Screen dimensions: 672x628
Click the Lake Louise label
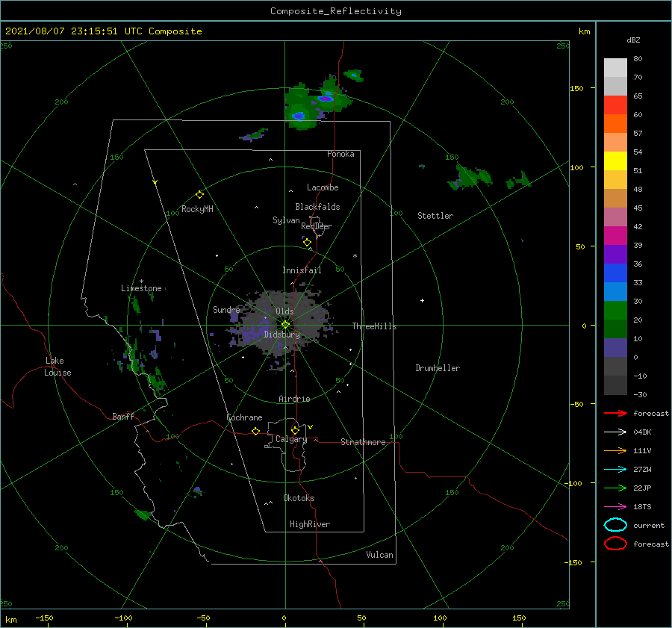coord(57,367)
